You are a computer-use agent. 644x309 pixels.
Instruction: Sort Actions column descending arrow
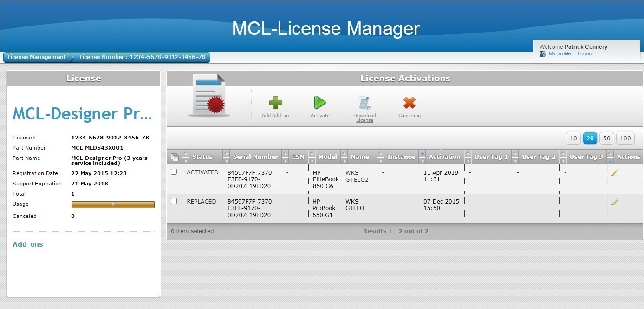point(610,160)
